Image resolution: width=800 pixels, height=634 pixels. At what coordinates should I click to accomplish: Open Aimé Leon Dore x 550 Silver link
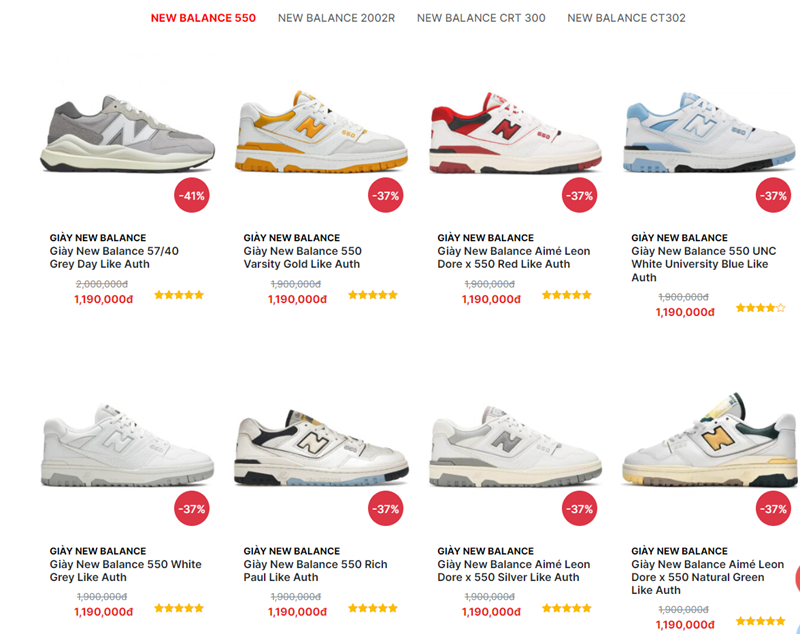[514, 571]
